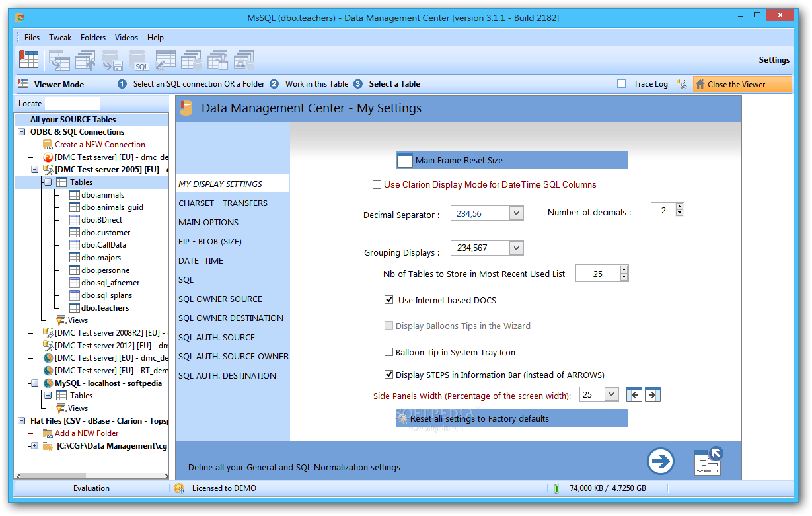Collapse the DMC Test server 2005 node

click(34, 170)
